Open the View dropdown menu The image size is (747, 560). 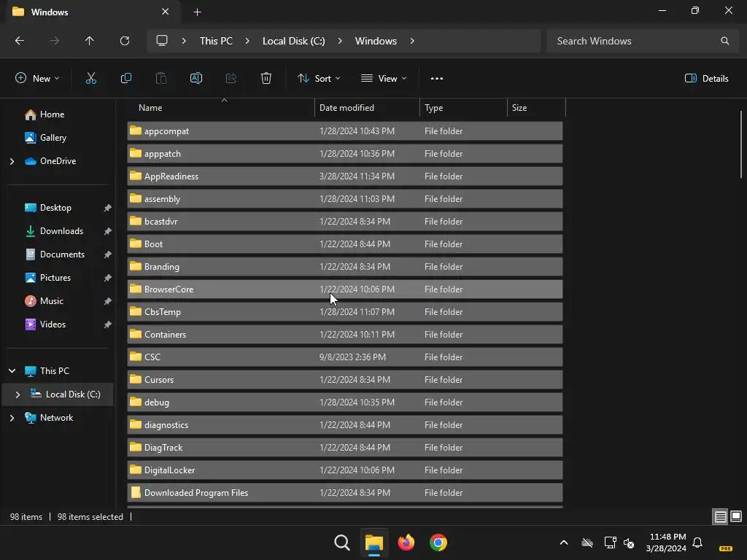(x=384, y=79)
